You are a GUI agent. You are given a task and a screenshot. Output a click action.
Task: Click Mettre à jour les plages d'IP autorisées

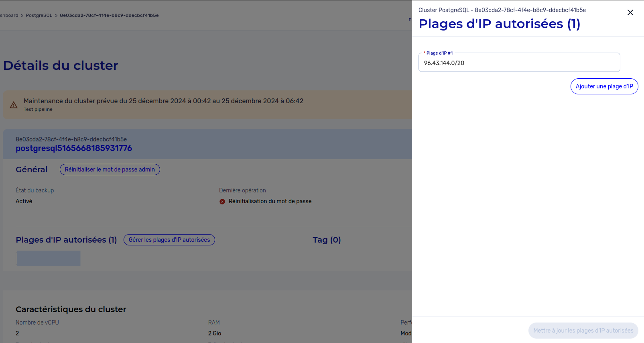[x=583, y=331]
